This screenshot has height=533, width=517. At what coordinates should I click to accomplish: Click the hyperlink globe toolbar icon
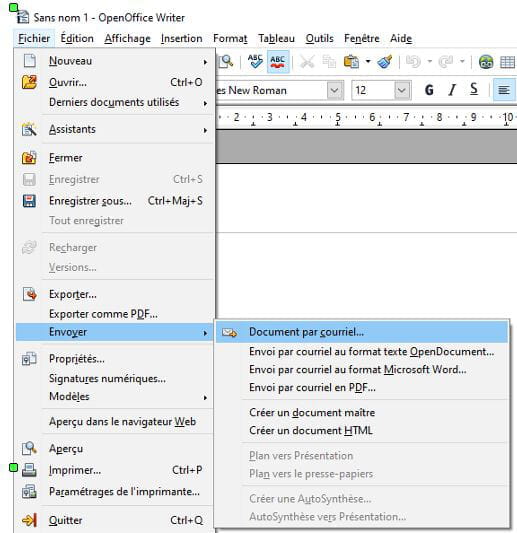(486, 62)
